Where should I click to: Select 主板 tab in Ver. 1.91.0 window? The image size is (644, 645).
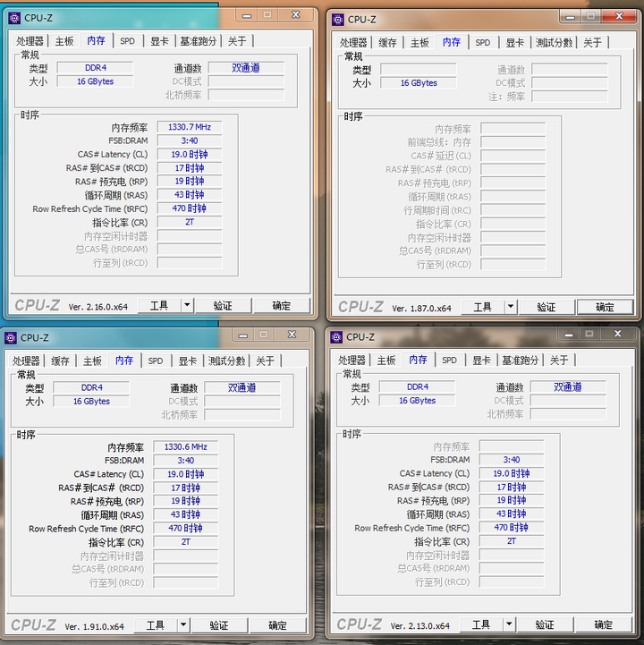[92, 361]
